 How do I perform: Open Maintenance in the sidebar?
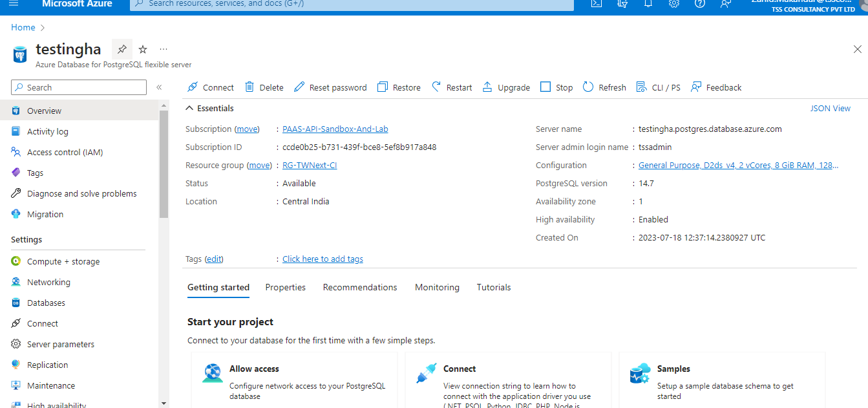[79, 386]
